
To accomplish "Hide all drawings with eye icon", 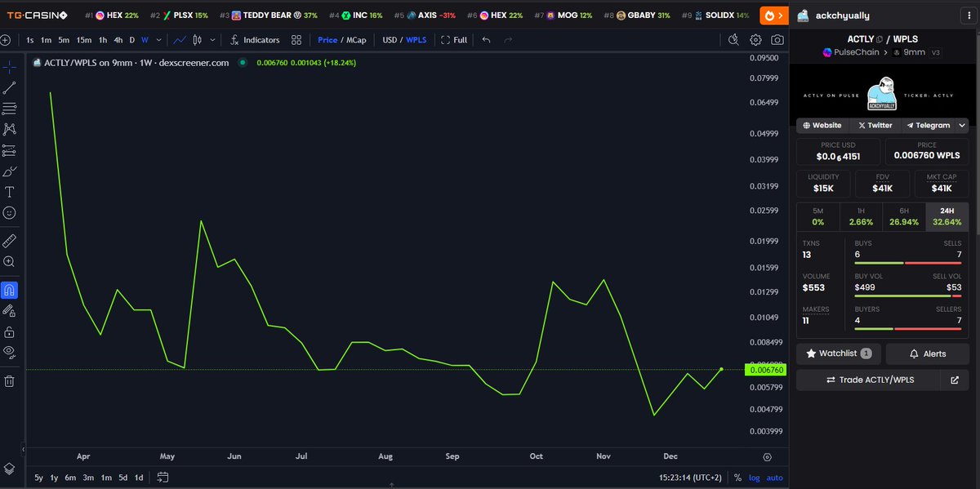I will pos(9,353).
